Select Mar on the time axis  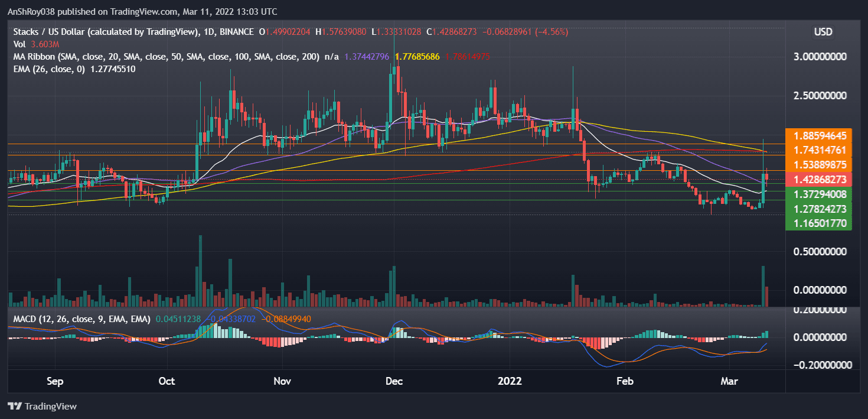[729, 382]
